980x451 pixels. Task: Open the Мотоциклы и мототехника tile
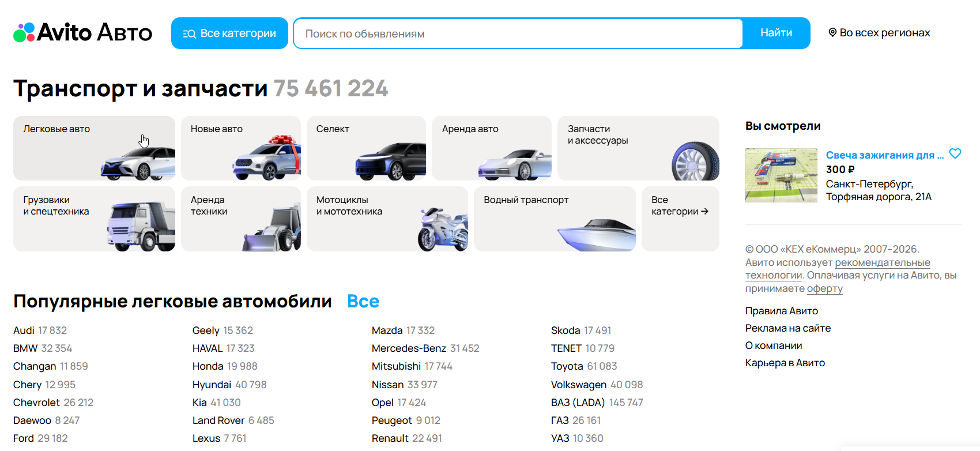[x=387, y=219]
